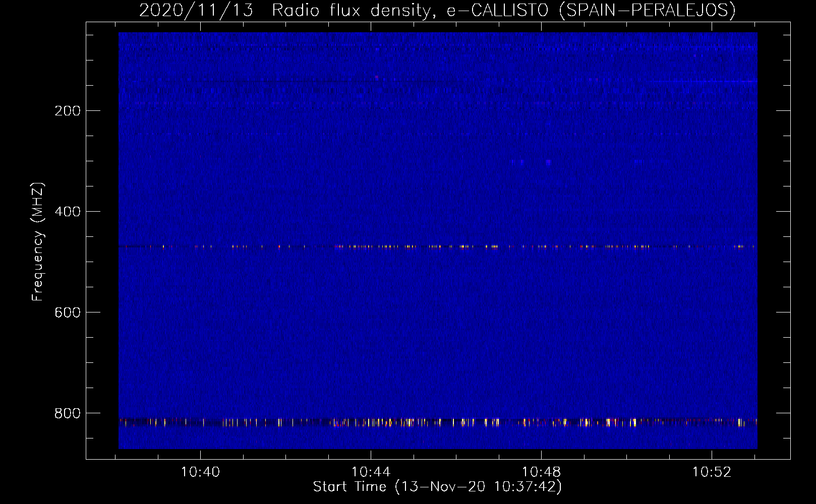Click the 10:52 time tick label
The image size is (816, 504).
pyautogui.click(x=712, y=472)
